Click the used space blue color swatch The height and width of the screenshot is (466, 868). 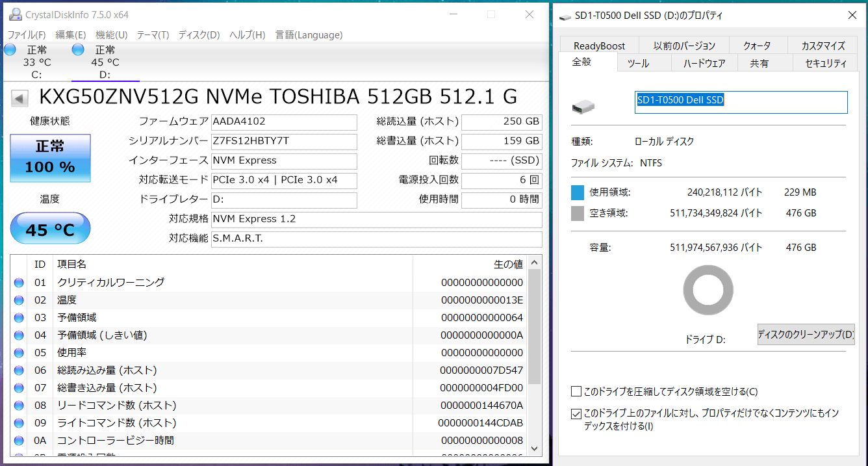pyautogui.click(x=578, y=192)
